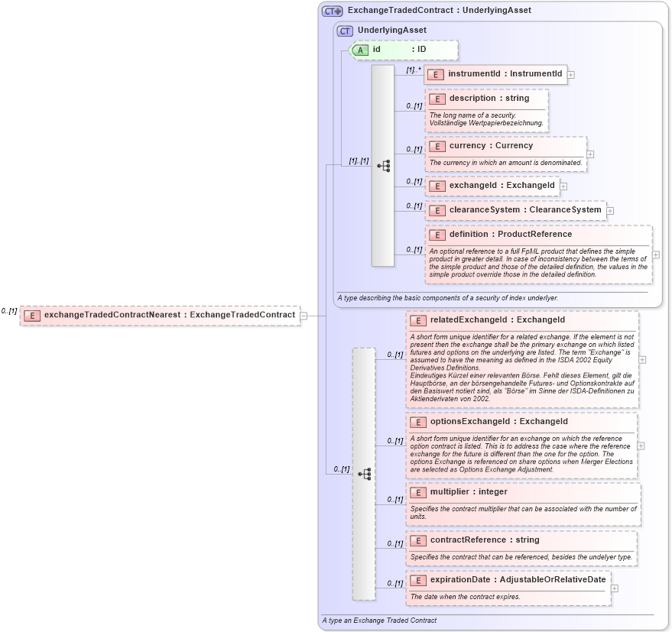This screenshot has width=672, height=632.
Task: Select currency : Currency label
Action: coord(491,146)
